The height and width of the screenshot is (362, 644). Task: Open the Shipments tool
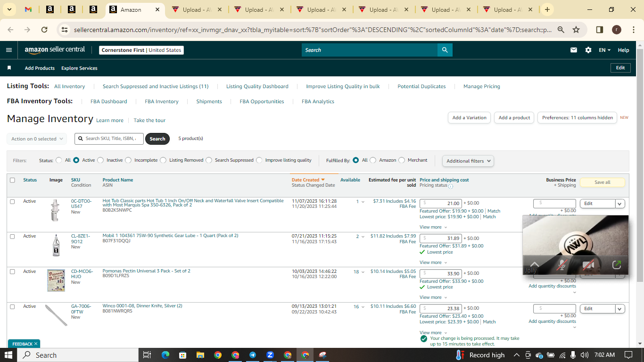click(x=209, y=101)
